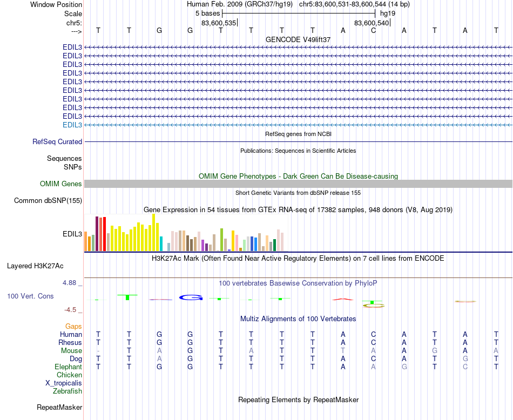Click the GTEx Gene Expression track title

coord(298,209)
